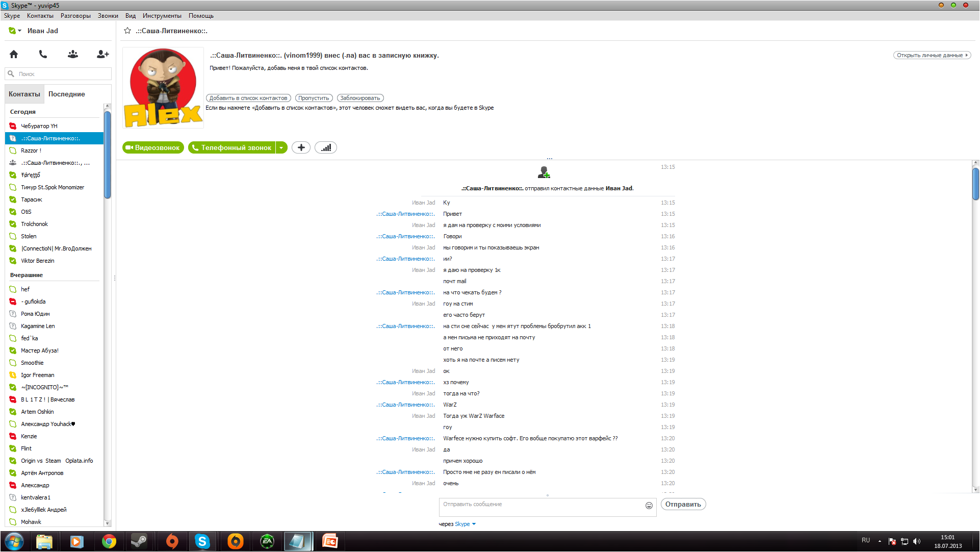Open Steam from the taskbar
Screen dimensions: 980x552
pos(139,541)
